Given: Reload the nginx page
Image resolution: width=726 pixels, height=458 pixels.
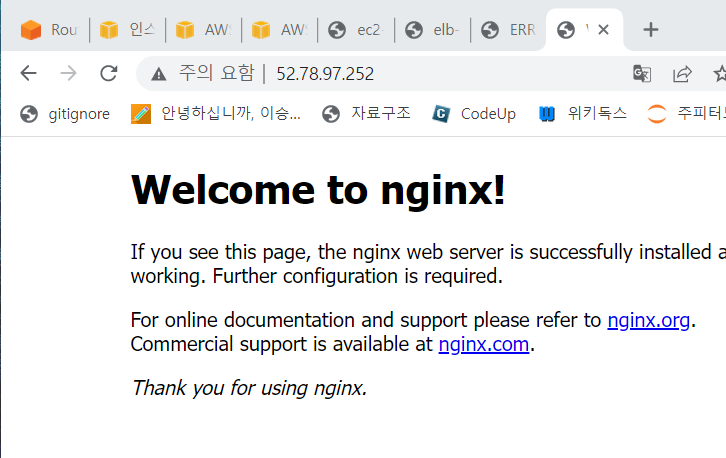Looking at the screenshot, I should pyautogui.click(x=109, y=73).
